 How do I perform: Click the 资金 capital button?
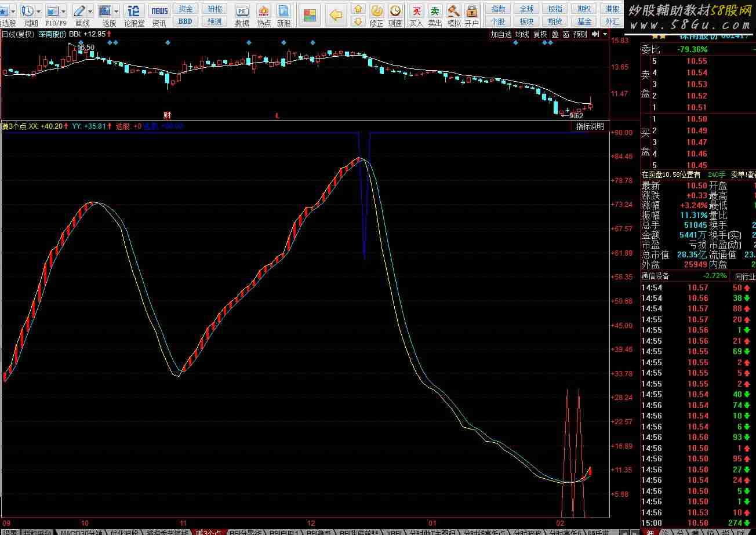(186, 9)
